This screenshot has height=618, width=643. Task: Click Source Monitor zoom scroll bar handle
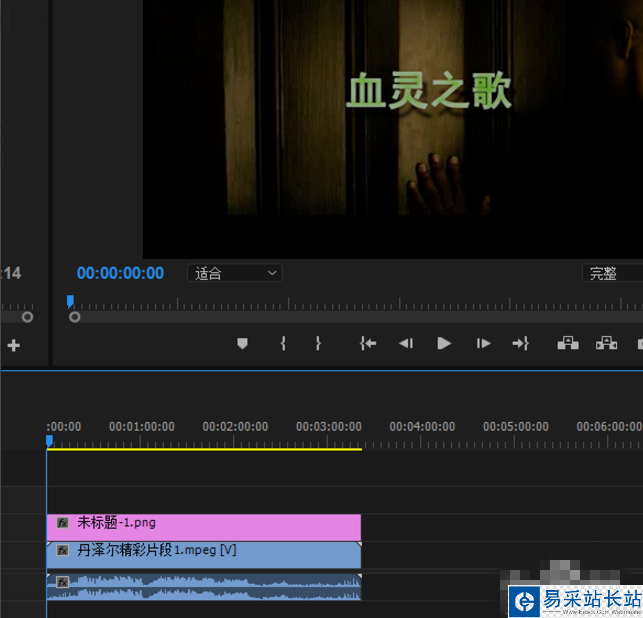coord(27,317)
